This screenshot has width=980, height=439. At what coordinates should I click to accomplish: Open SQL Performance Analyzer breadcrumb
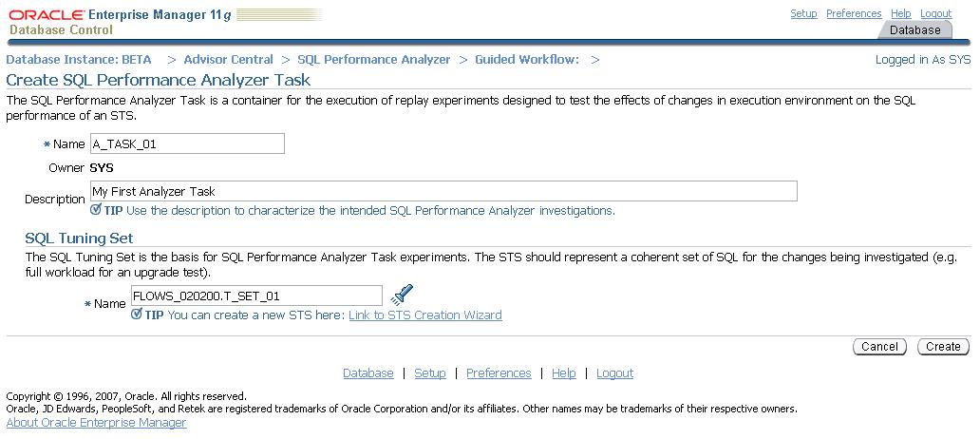click(x=373, y=59)
